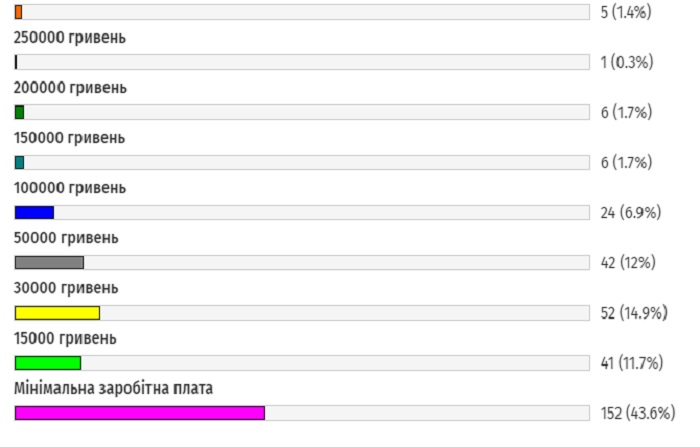This screenshot has height=447, width=700.
Task: Select the "5 (1.4%)" vote count
Action: click(x=626, y=12)
